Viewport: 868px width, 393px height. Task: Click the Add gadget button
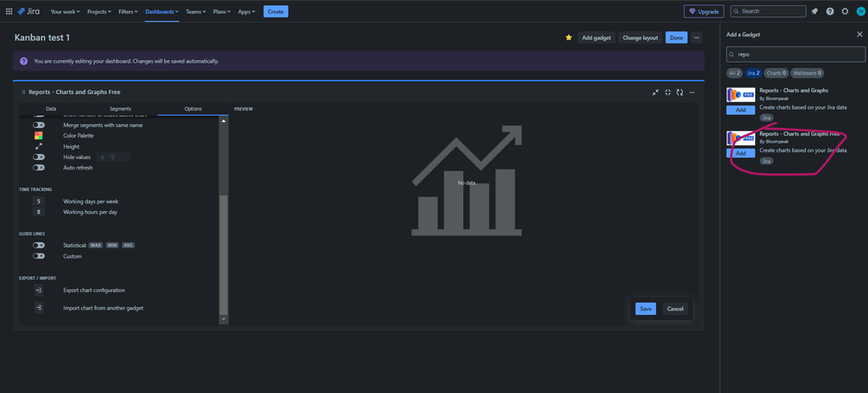(x=597, y=37)
